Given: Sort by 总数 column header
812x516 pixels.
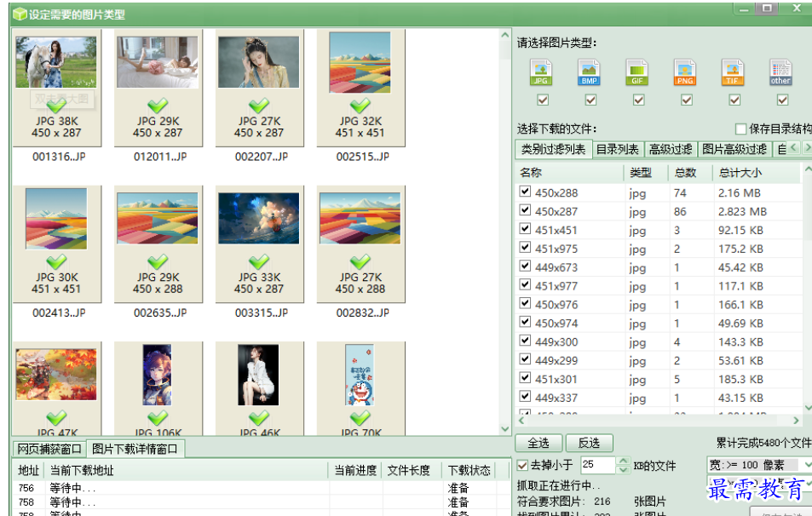Looking at the screenshot, I should (690, 173).
